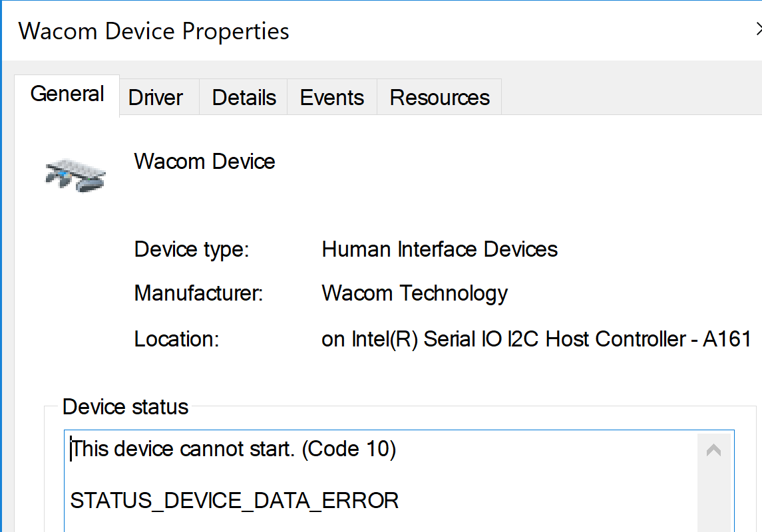762x532 pixels.
Task: Click the Device status group label
Action: click(x=125, y=407)
